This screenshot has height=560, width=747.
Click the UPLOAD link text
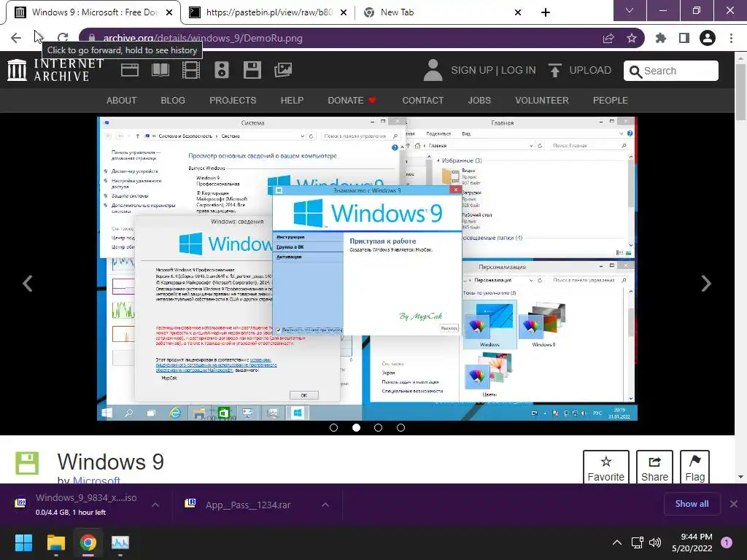click(590, 71)
